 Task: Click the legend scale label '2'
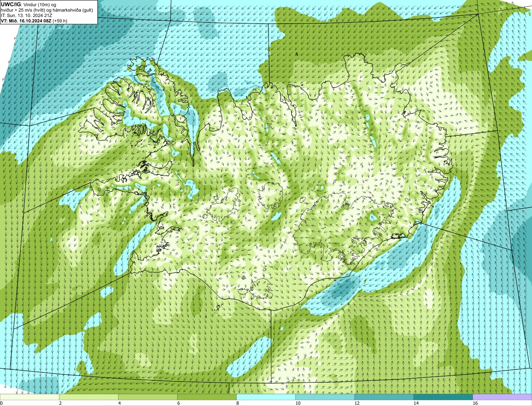(60, 403)
